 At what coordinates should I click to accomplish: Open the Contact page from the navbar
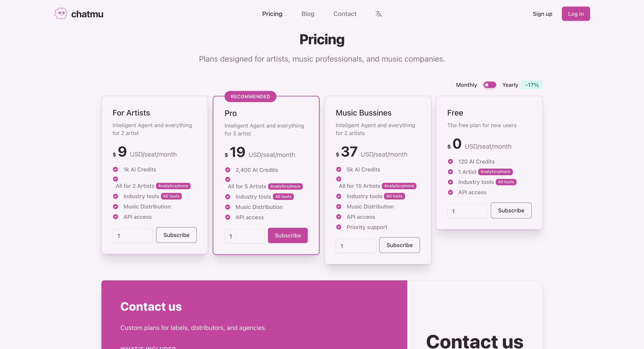click(x=345, y=14)
